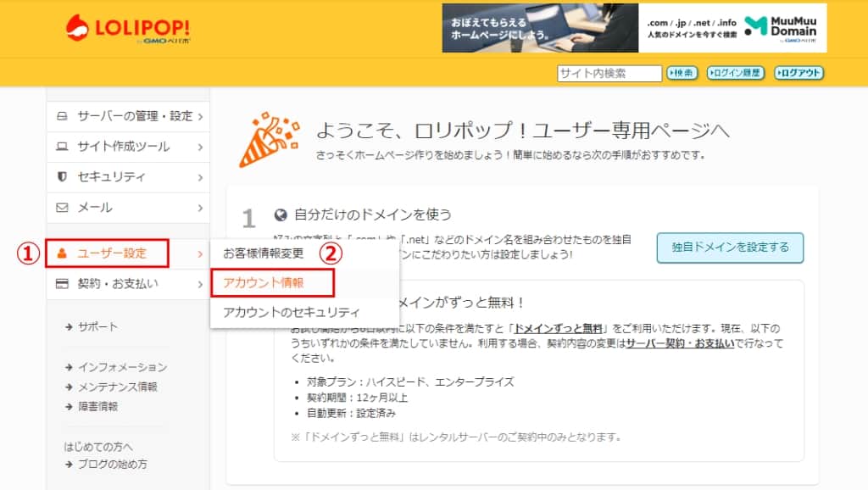This screenshot has width=868, height=490.
Task: Expand the メール chevron
Action: (x=200, y=209)
